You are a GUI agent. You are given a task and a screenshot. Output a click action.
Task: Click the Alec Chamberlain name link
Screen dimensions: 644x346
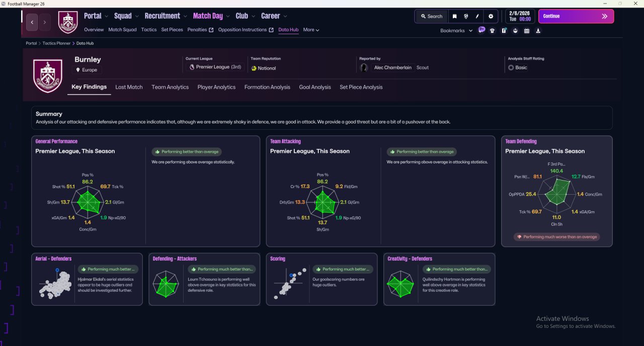click(x=393, y=67)
